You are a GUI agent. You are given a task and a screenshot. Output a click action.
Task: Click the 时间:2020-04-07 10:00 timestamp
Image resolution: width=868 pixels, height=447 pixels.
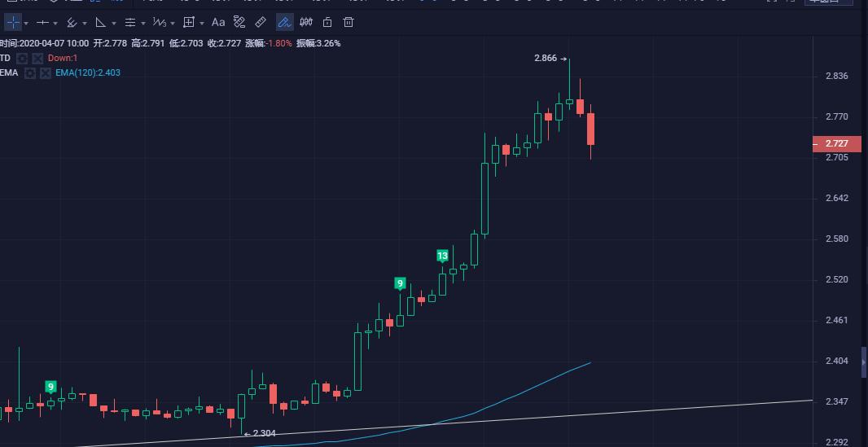(x=44, y=43)
